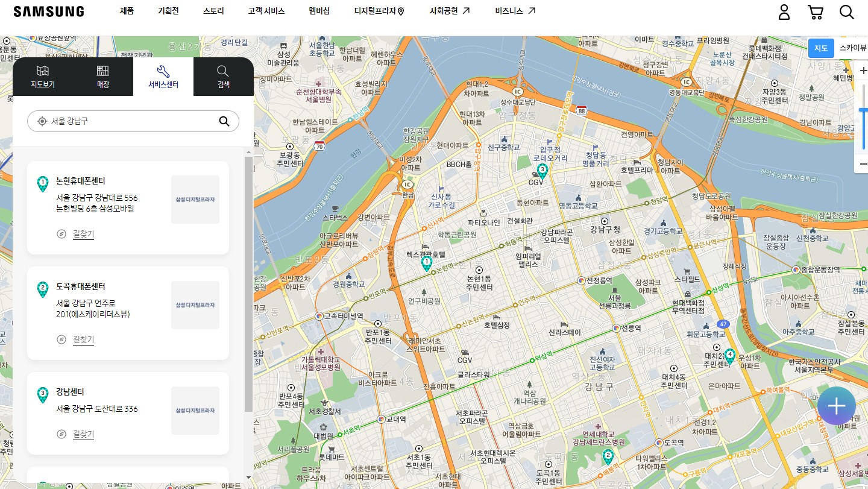Viewport: 868px width, 489px height.
Task: Click address text 서울 강남구 언주로
Action: click(x=86, y=303)
